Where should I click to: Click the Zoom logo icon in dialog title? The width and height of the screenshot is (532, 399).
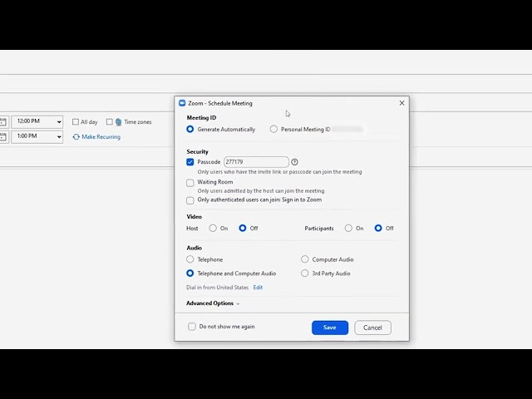coord(182,103)
